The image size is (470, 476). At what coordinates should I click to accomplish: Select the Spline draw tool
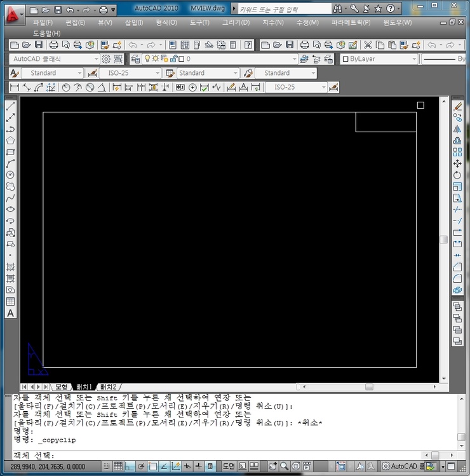[10, 198]
